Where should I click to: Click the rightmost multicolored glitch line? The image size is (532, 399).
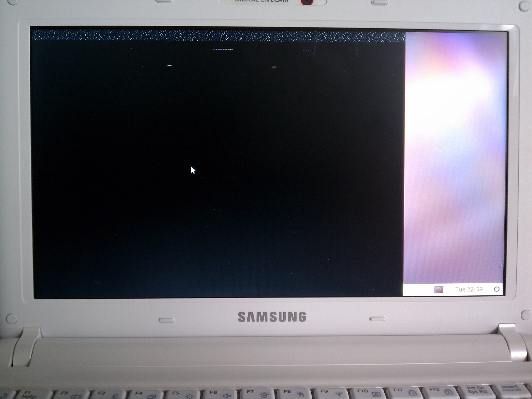308,50
